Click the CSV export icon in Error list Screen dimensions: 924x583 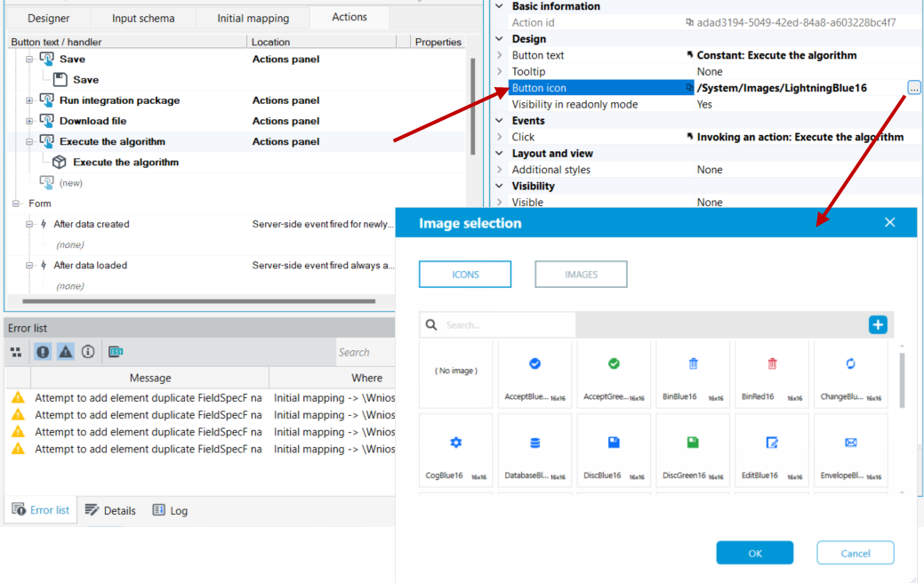click(x=116, y=352)
